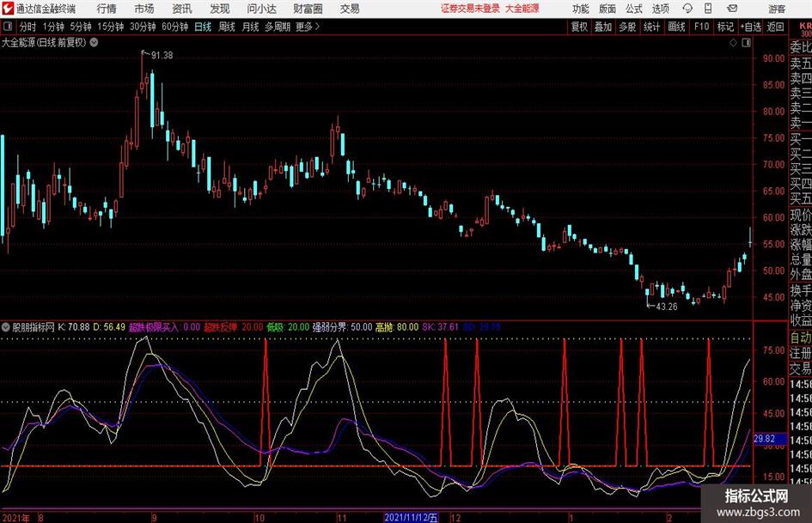812x523 pixels.
Task: Open the mail envelope icon
Action: tap(732, 9)
